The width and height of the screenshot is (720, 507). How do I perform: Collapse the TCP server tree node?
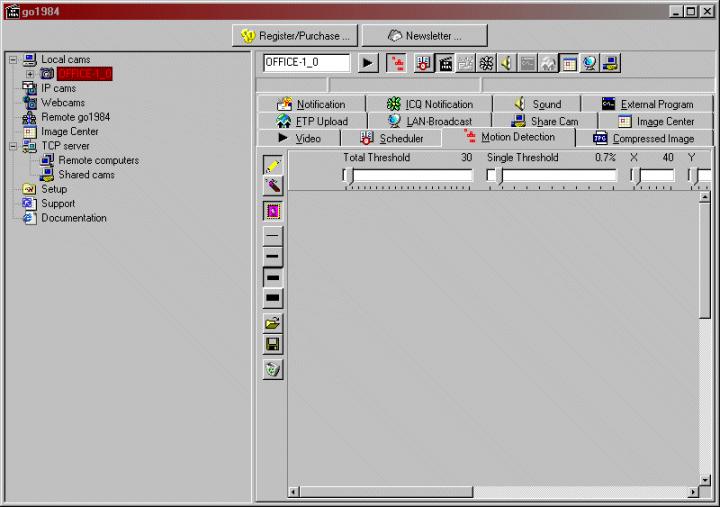point(13,146)
